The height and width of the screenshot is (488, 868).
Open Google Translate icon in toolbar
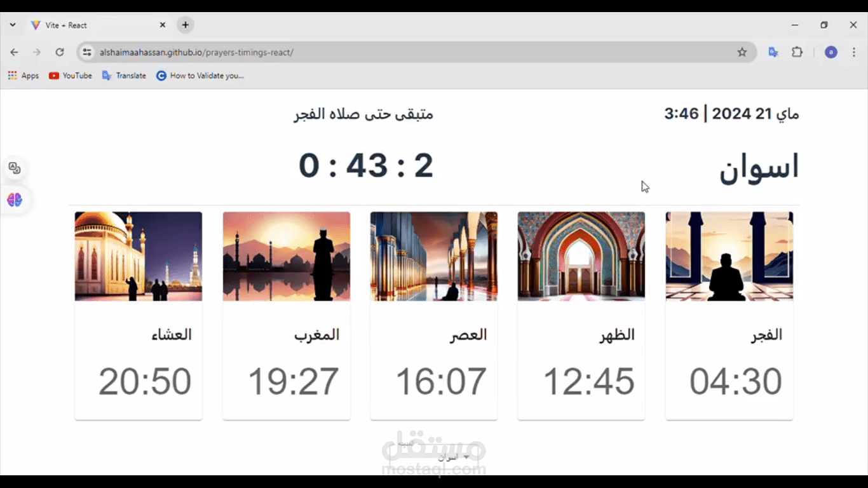tap(773, 52)
